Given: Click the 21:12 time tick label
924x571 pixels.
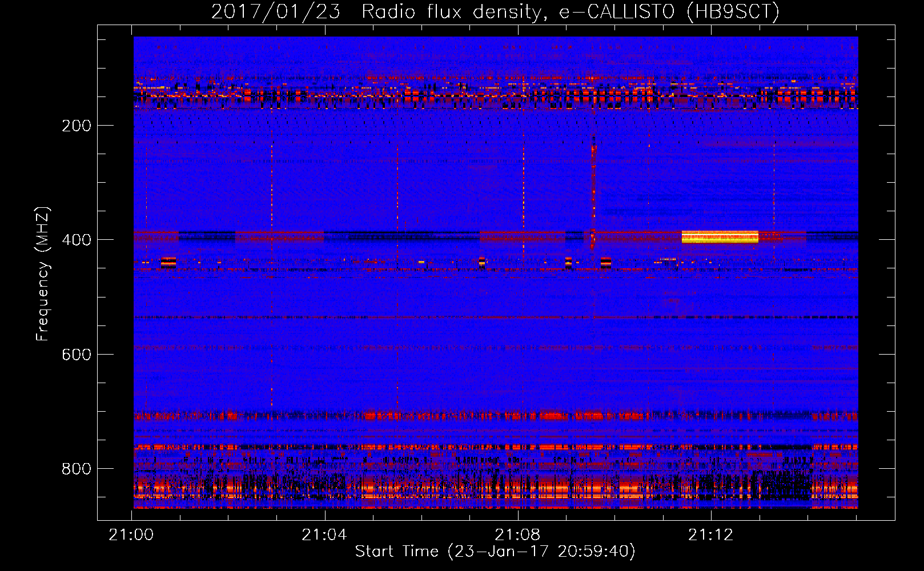Looking at the screenshot, I should pyautogui.click(x=710, y=534).
